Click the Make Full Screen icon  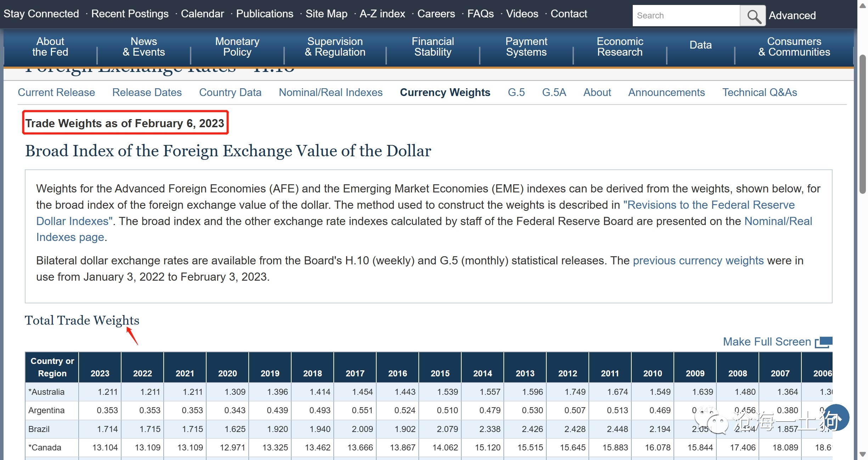pyautogui.click(x=824, y=342)
